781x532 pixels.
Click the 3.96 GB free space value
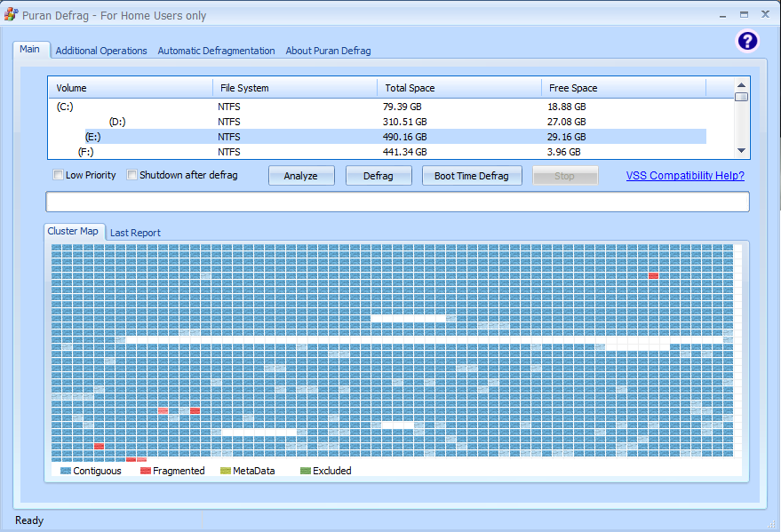[564, 152]
